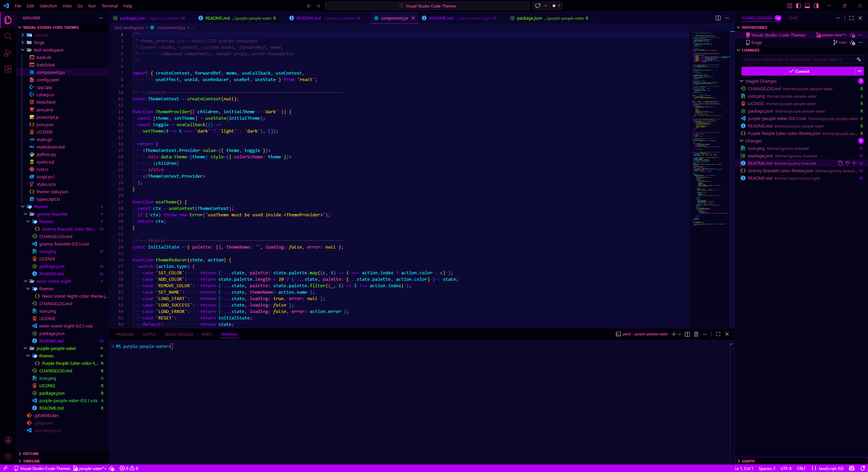This screenshot has height=472, width=868.
Task: Open the Search view in the activity bar
Action: click(x=8, y=36)
